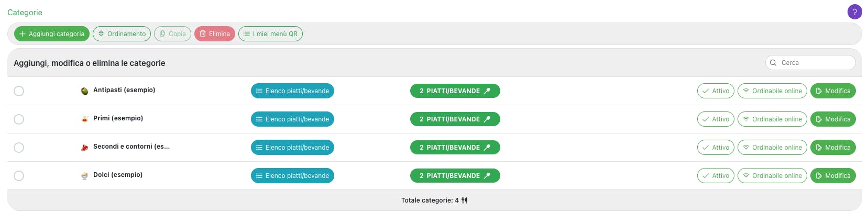Toggle Attivo status for Antipasti
Viewport: 868px width, 213px height.
point(716,91)
